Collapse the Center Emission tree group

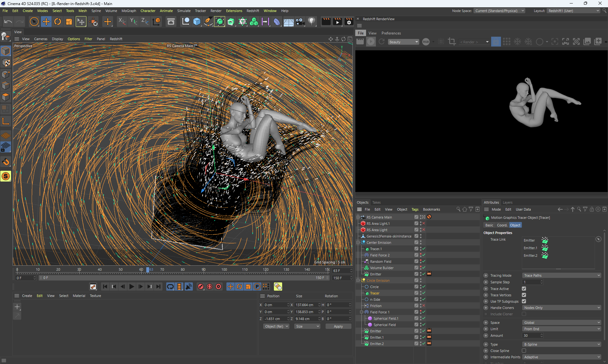pyautogui.click(x=358, y=243)
